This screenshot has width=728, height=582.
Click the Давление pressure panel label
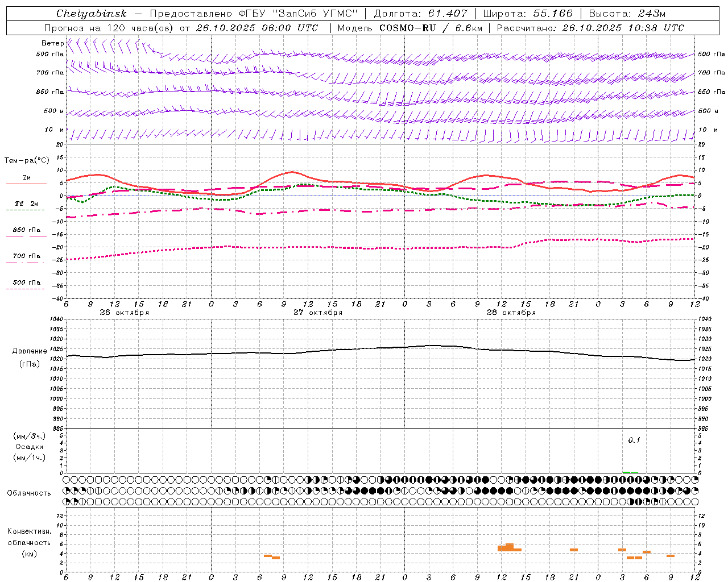[x=30, y=351]
